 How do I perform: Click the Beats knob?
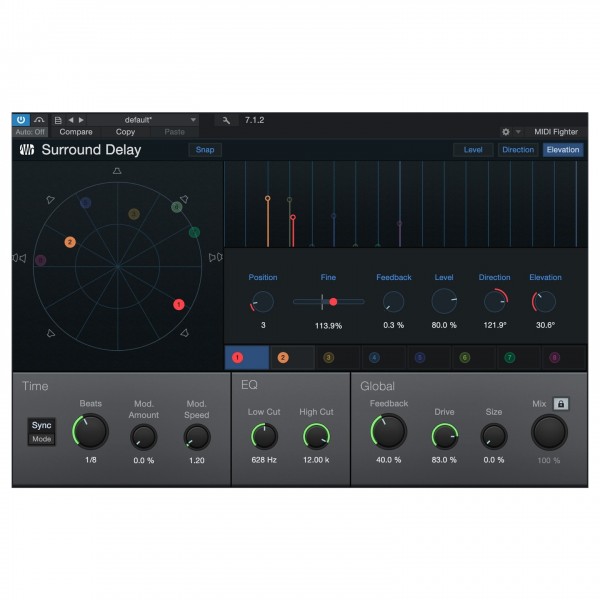click(91, 431)
